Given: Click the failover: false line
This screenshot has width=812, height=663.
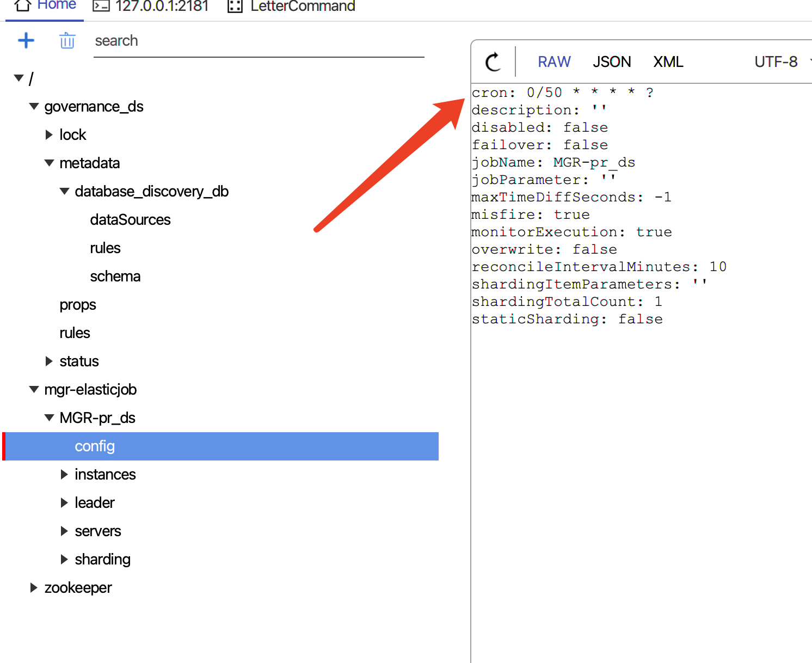Looking at the screenshot, I should 540,145.
